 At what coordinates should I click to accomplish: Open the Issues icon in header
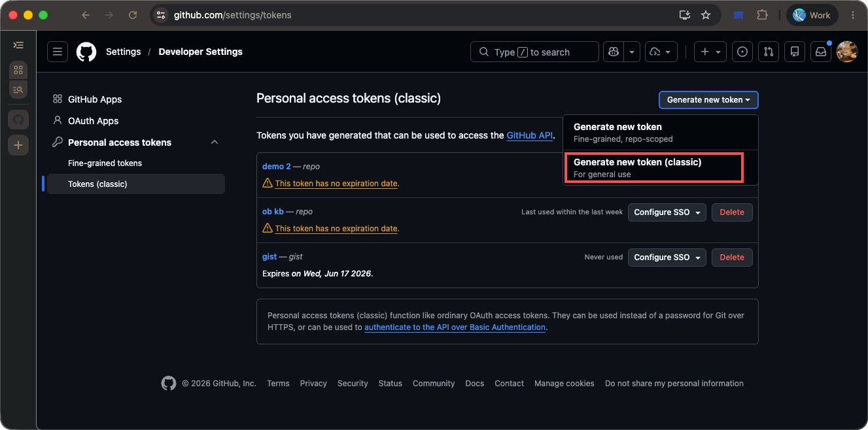742,52
